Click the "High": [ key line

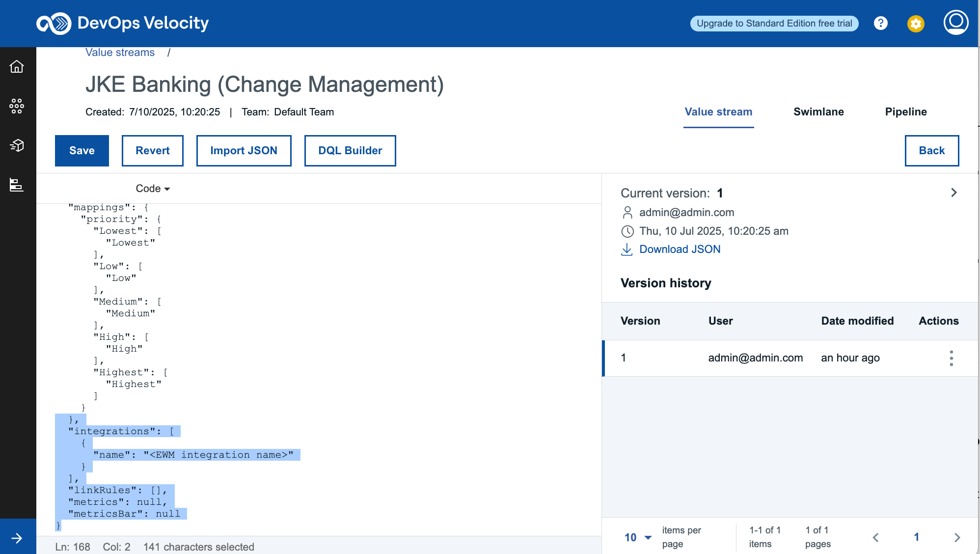pyautogui.click(x=121, y=337)
